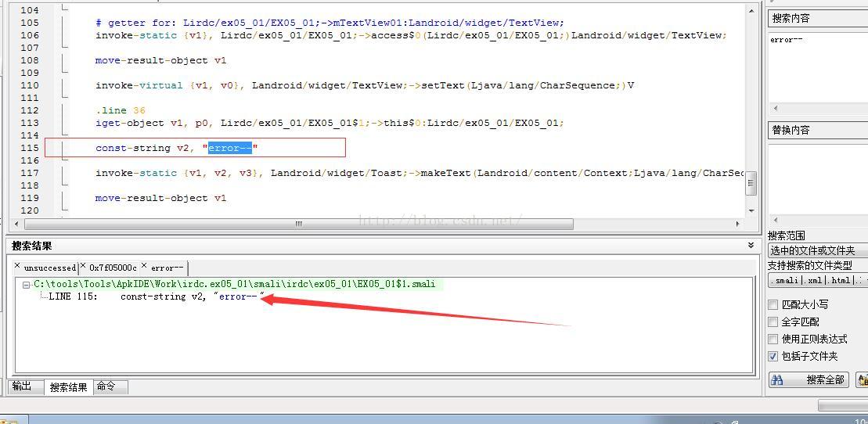This screenshot has height=424, width=868.
Task: Click the '.line 36' directive in the code
Action: click(120, 110)
